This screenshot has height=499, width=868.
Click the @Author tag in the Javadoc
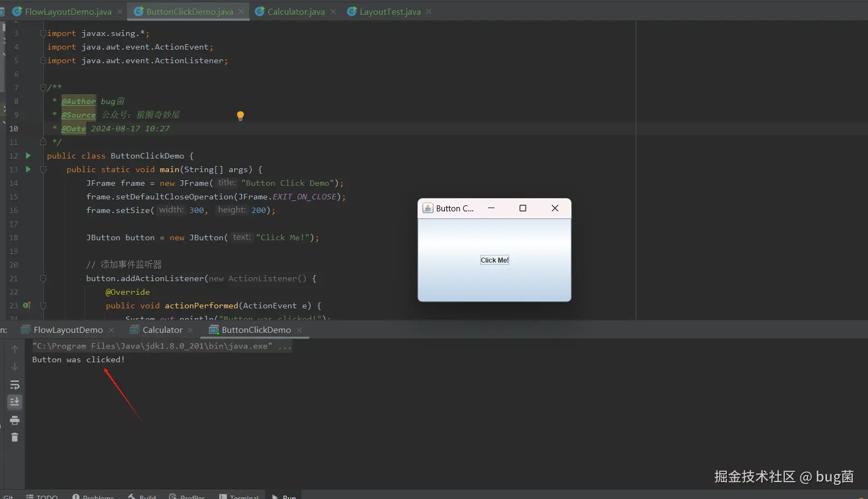click(x=79, y=101)
